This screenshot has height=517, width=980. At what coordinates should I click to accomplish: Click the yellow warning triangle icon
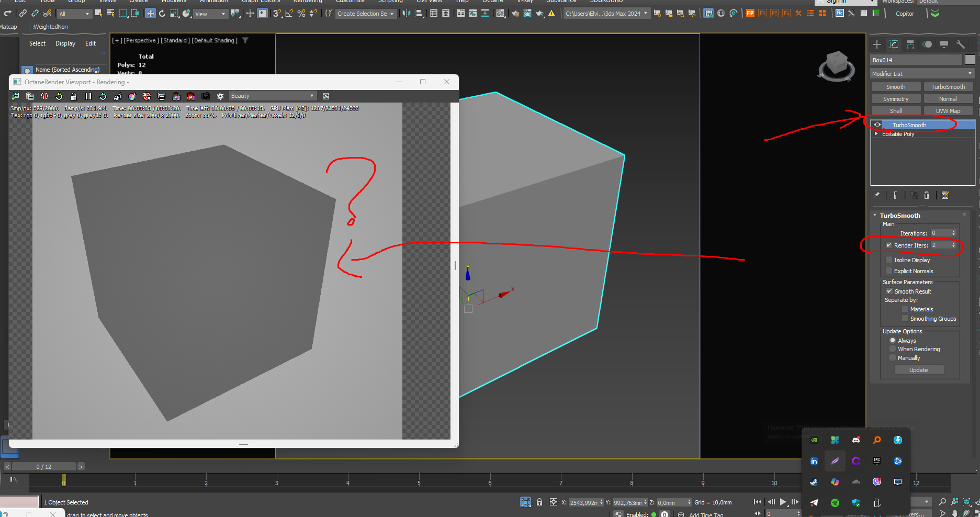(x=551, y=14)
